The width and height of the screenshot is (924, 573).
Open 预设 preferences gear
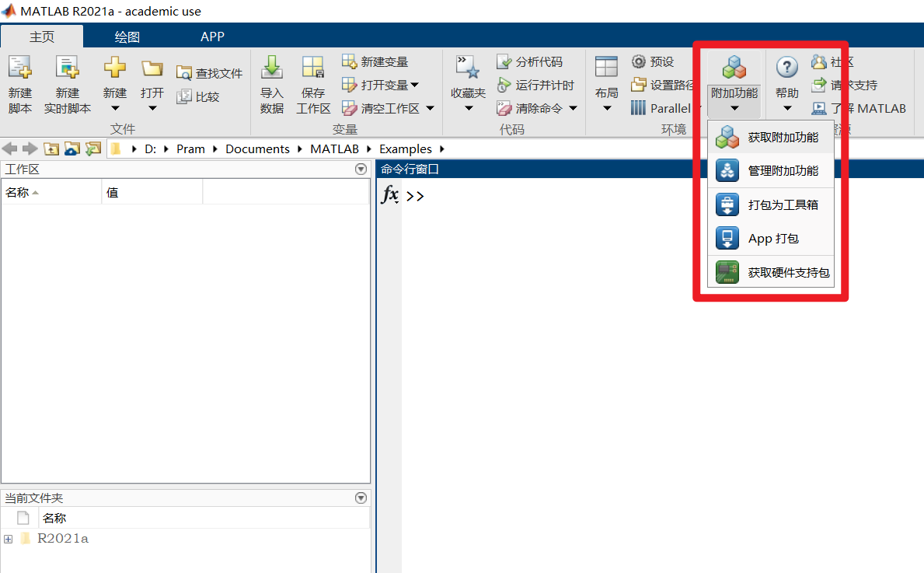[x=652, y=61]
